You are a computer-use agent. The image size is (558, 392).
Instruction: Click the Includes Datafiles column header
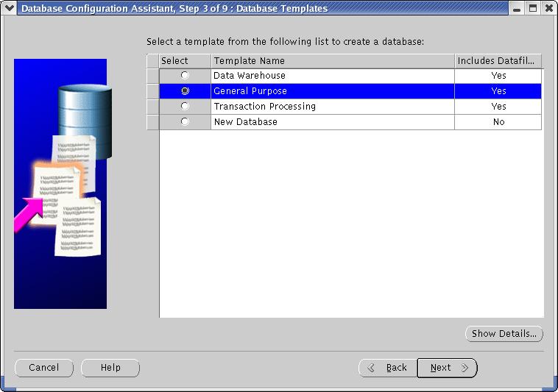pyautogui.click(x=498, y=61)
